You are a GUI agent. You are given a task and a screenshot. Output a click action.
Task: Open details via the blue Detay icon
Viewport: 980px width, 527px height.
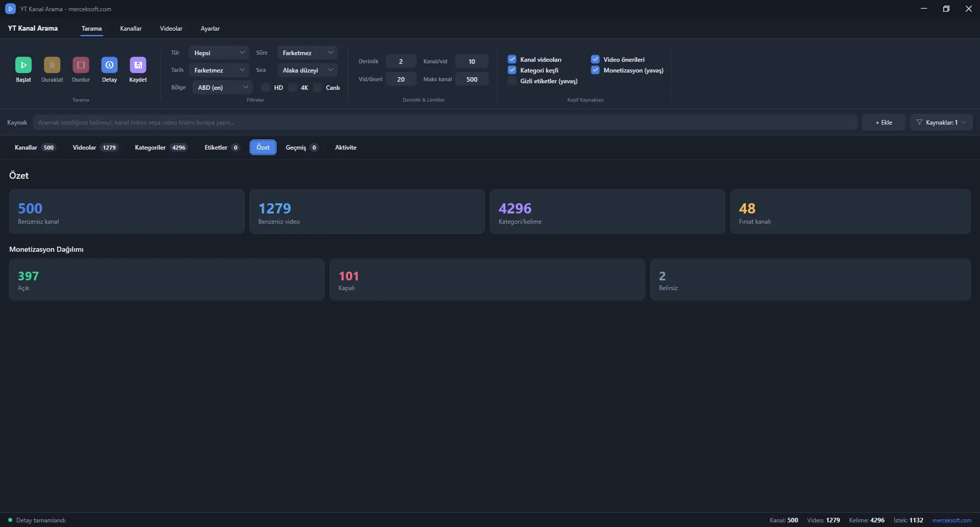(x=109, y=65)
